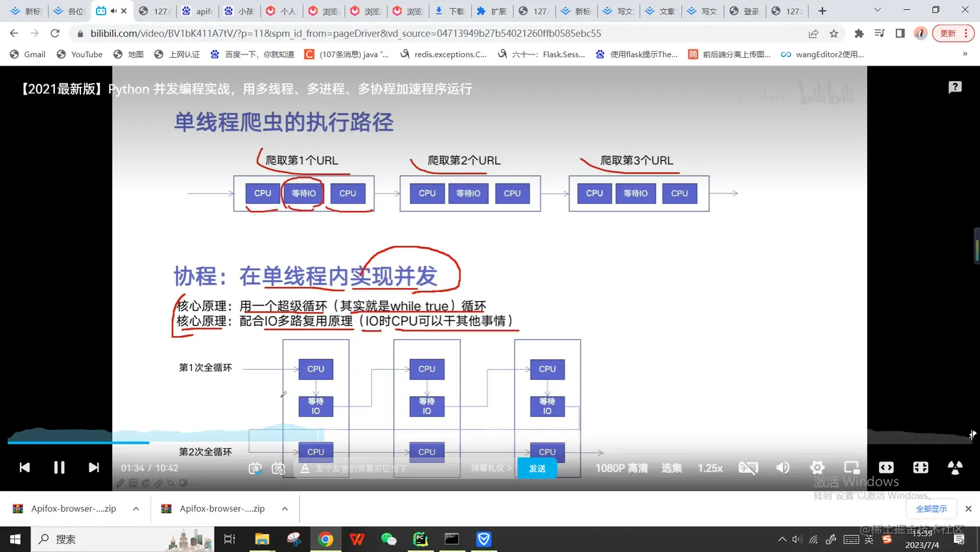This screenshot has height=552, width=980.
Task: Switch to the 扩展 tab
Action: click(492, 11)
